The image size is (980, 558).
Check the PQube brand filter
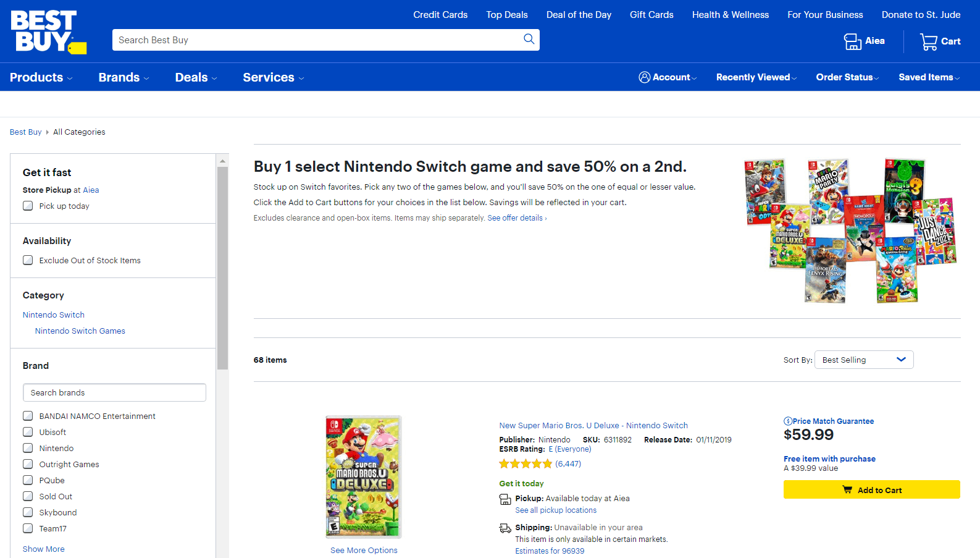click(28, 480)
